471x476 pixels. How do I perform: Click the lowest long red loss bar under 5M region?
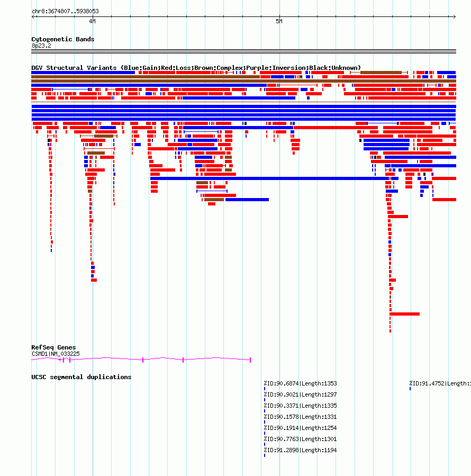click(x=404, y=314)
